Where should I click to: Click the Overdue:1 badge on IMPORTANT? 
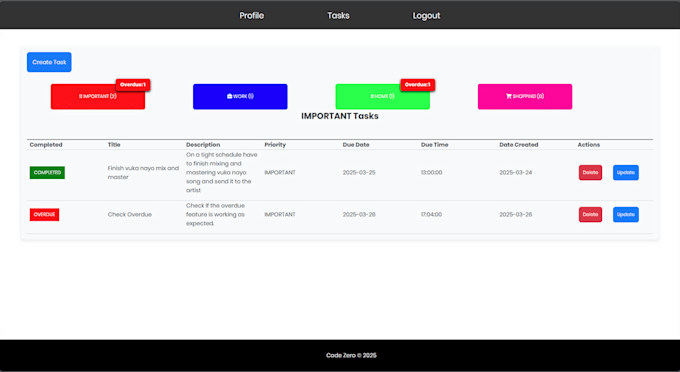coord(133,85)
